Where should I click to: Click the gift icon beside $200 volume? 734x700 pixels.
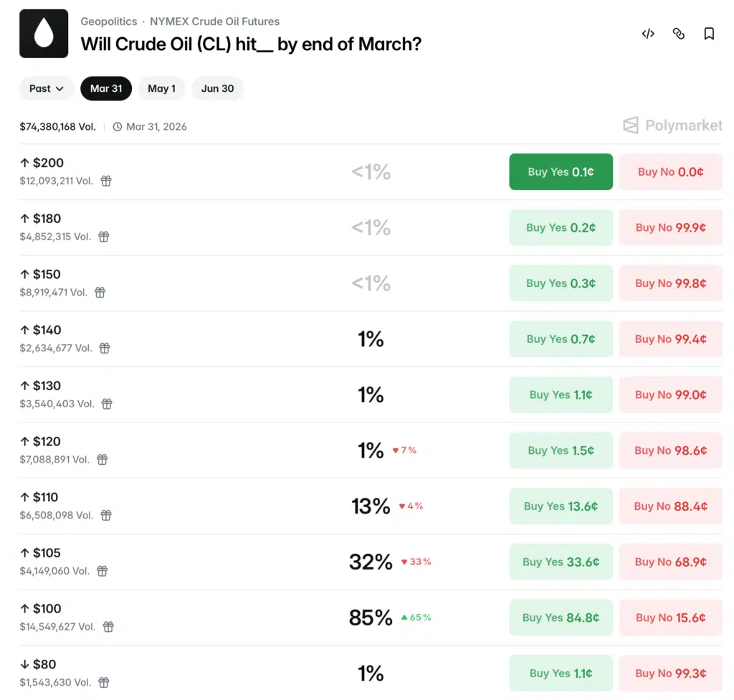pyautogui.click(x=106, y=181)
